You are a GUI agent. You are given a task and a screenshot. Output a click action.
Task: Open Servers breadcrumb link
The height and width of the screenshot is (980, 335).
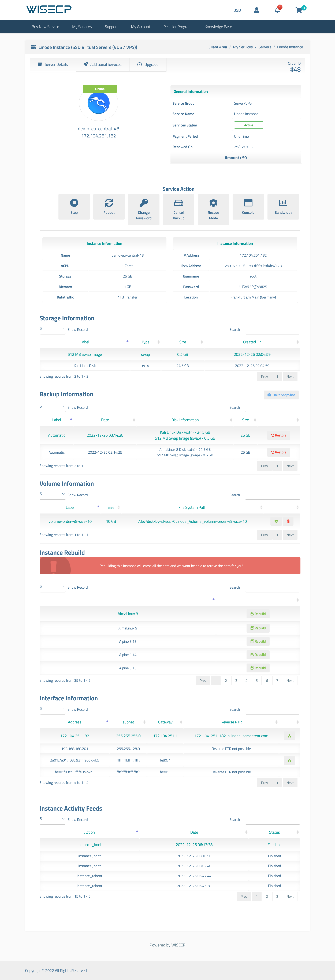pyautogui.click(x=265, y=47)
